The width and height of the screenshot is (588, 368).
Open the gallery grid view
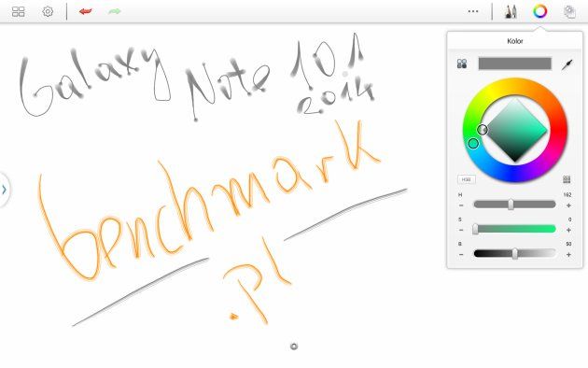pyautogui.click(x=18, y=11)
